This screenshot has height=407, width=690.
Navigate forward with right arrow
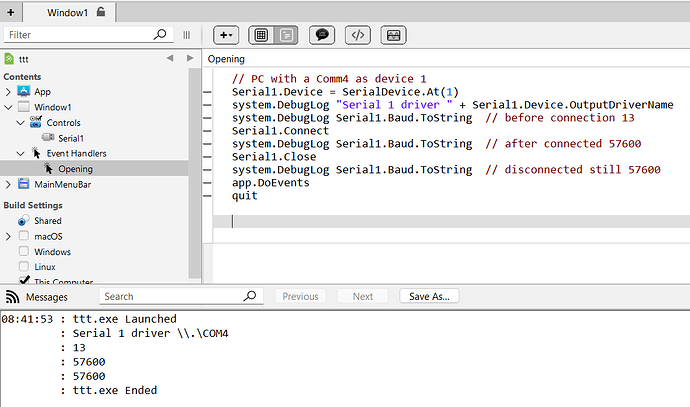190,58
